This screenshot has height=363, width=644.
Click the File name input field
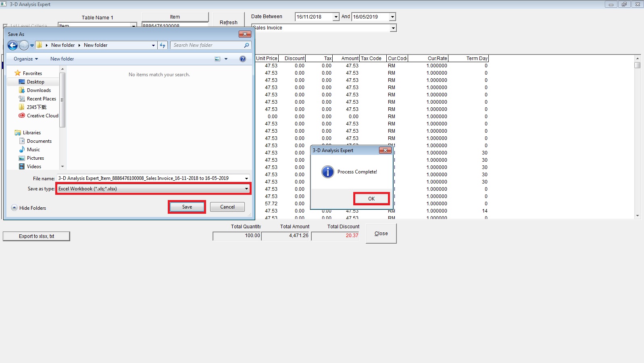click(x=149, y=178)
